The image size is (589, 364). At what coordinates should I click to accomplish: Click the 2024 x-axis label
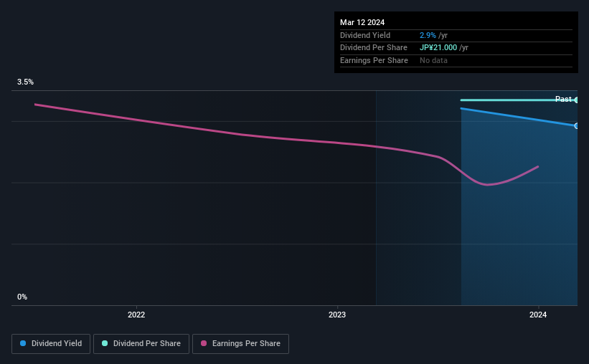pyautogui.click(x=538, y=315)
